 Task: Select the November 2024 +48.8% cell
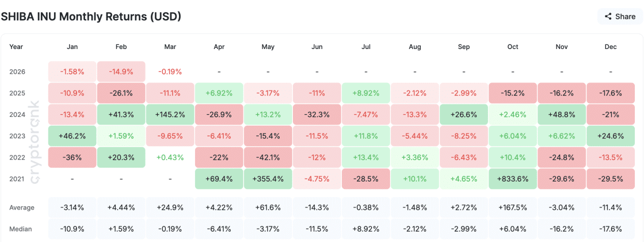click(562, 115)
